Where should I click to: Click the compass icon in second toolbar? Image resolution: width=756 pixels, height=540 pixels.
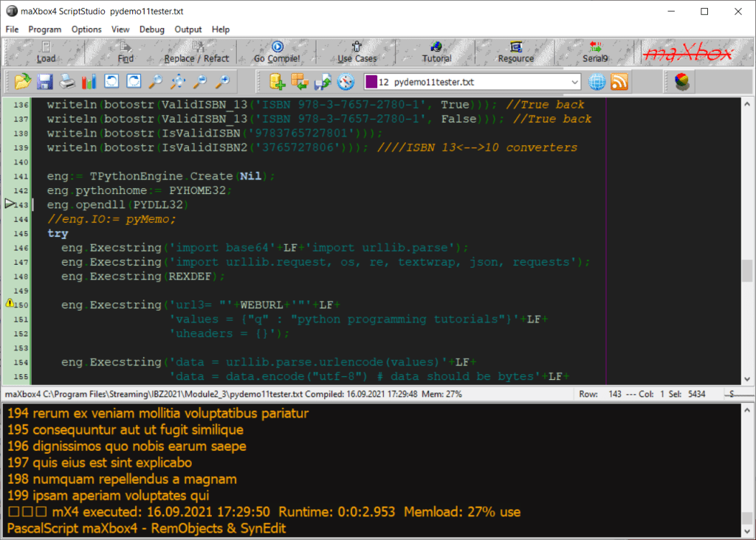click(346, 81)
